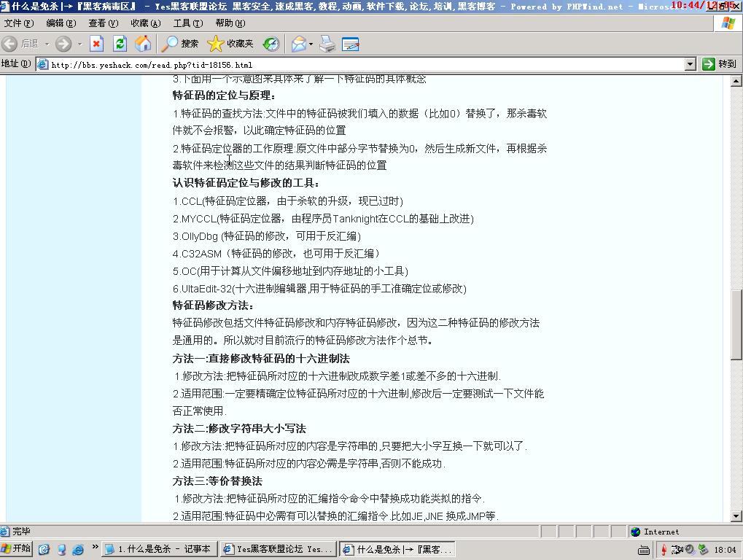Image resolution: width=743 pixels, height=560 pixels.
Task: Expand the Forward button history dropdown
Action: [x=79, y=44]
